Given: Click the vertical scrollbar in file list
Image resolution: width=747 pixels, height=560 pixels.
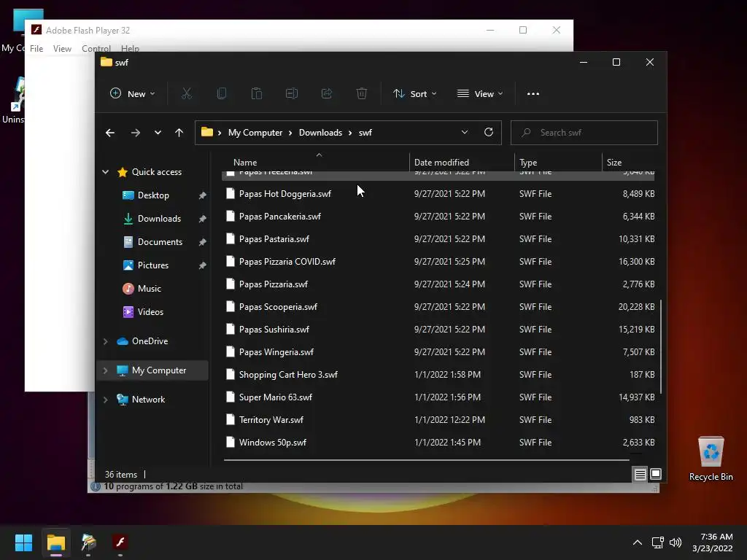Looking at the screenshot, I should [660, 346].
